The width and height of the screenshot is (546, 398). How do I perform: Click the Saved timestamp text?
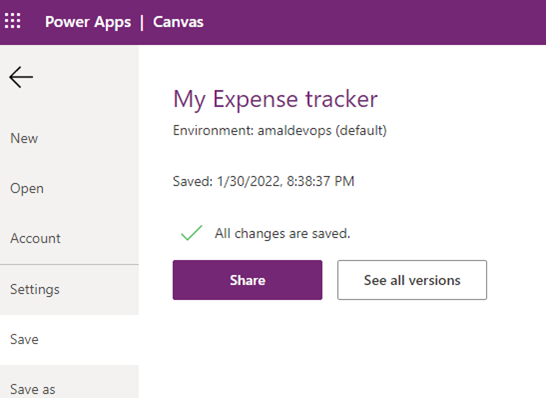pos(264,181)
